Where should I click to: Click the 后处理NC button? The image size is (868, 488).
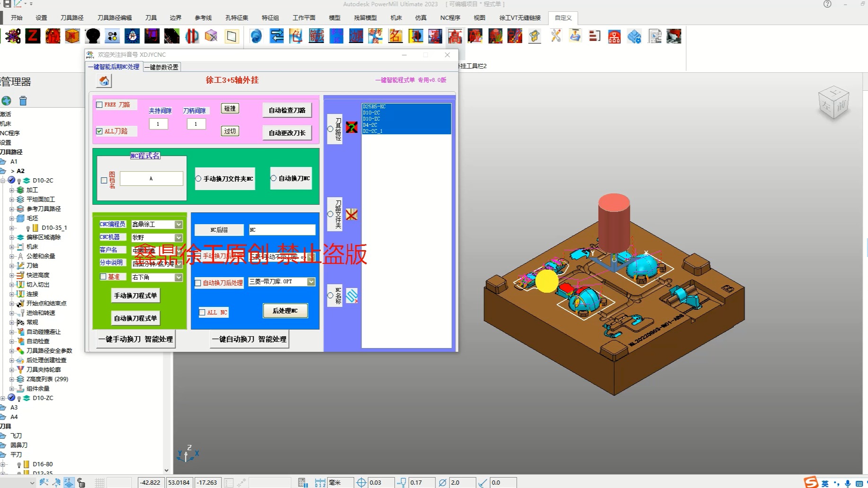click(x=285, y=311)
